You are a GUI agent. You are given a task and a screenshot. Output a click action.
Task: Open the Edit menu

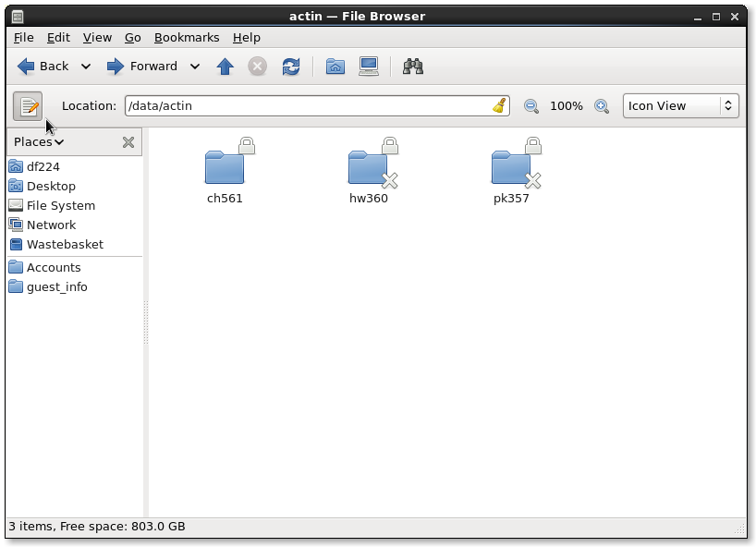click(58, 37)
